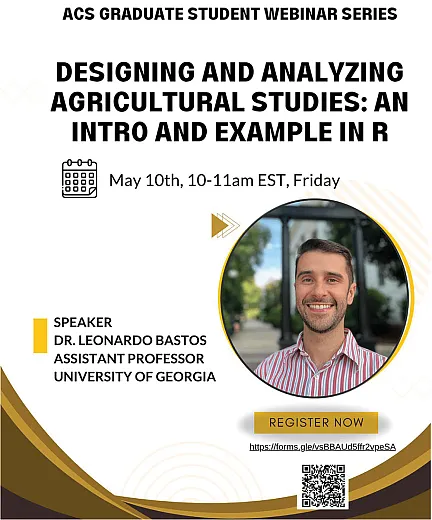Click the speaker's circular photo
Screen dimensions: 432x520
[x=316, y=298]
